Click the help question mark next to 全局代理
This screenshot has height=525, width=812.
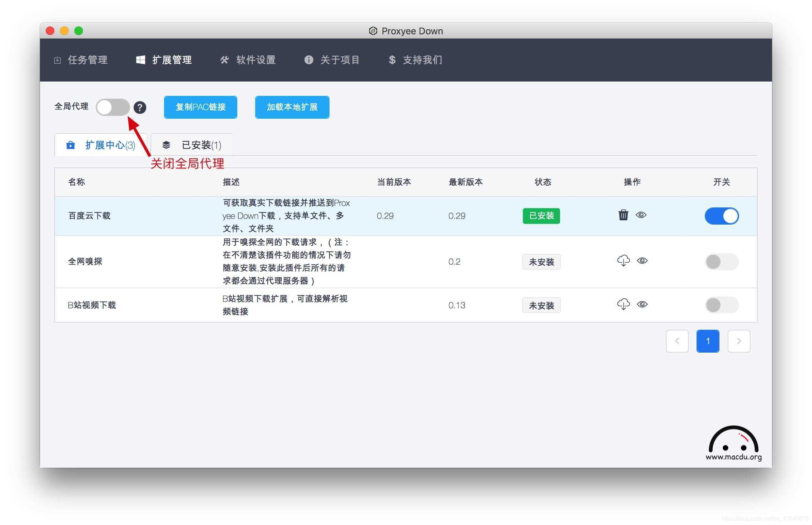click(x=140, y=107)
